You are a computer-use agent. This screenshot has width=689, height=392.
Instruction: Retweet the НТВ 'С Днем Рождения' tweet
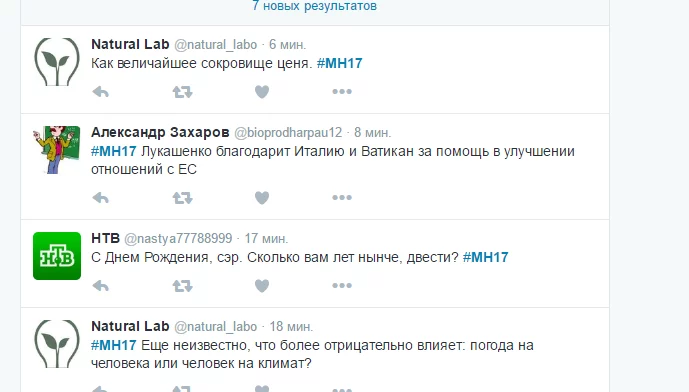point(182,286)
